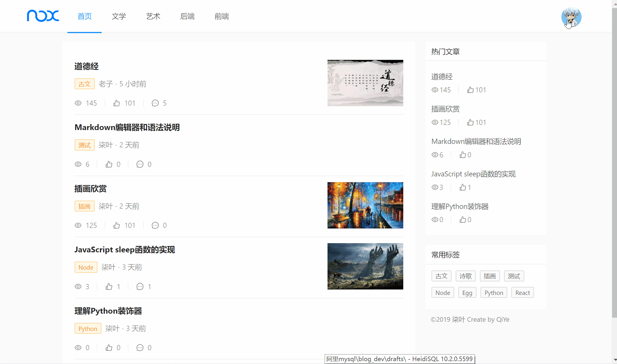Image resolution: width=617 pixels, height=364 pixels.
Task: Open the 插画欣赏 painting thumbnail
Action: coord(365,205)
